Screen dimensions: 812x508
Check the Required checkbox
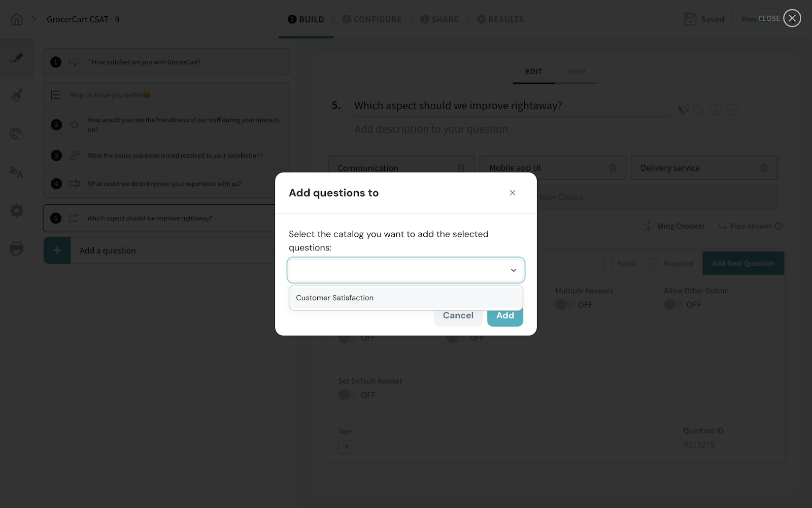[x=655, y=263]
